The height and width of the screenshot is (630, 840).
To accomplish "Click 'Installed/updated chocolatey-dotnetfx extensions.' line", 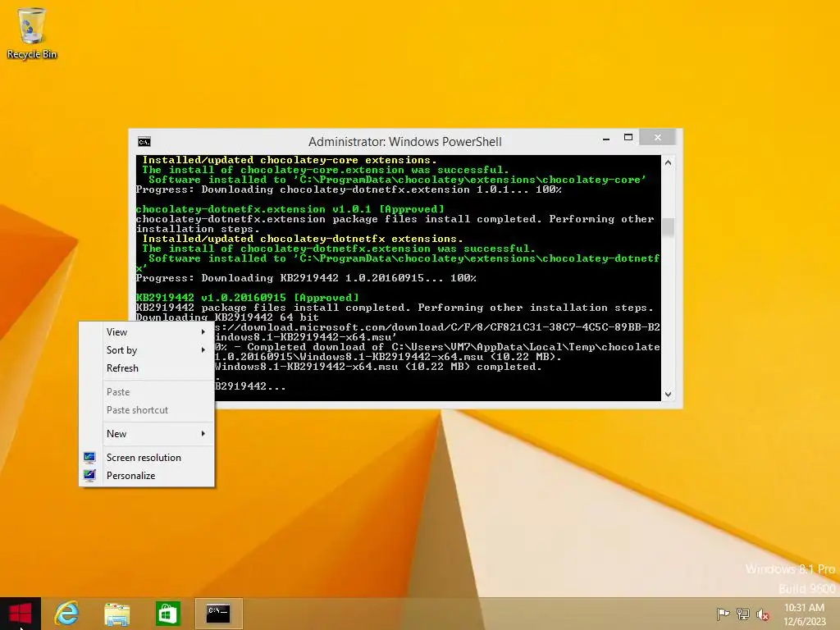I will (303, 239).
